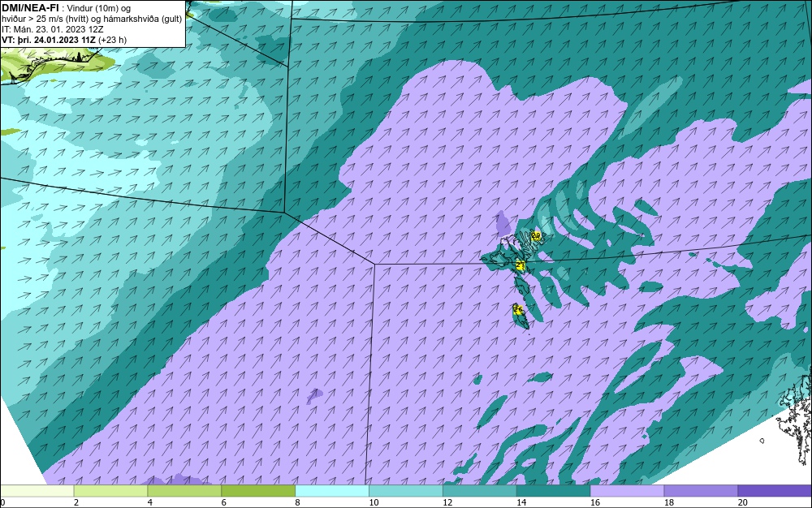Image resolution: width=812 pixels, height=508 pixels.
Task: Click the 8–10 m/s pale cyan legend swatch
Action: coord(332,491)
